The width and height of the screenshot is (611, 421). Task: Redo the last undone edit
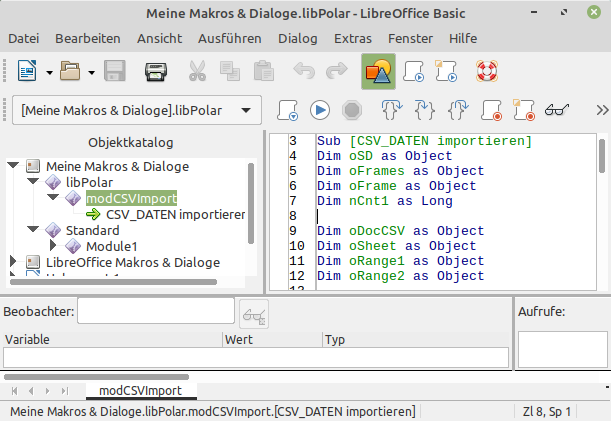pos(336,71)
